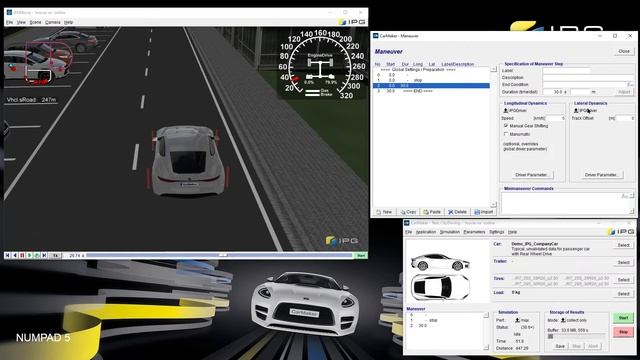Click the Speed km/h input field

click(x=556, y=118)
